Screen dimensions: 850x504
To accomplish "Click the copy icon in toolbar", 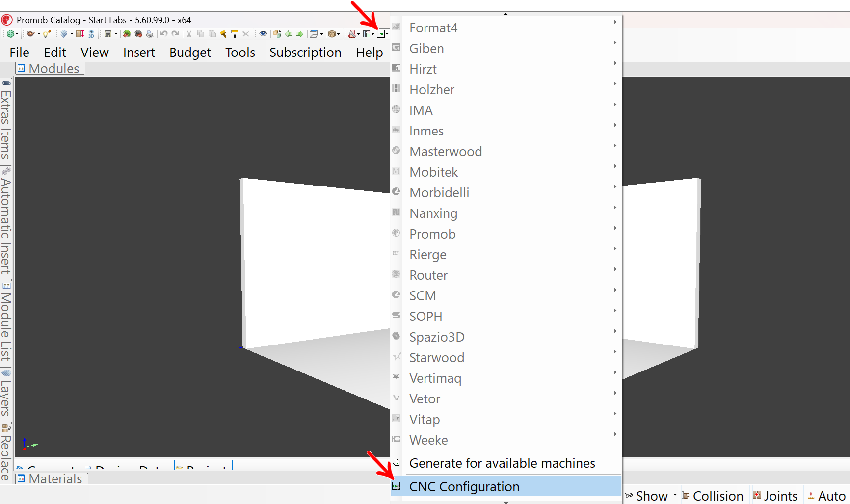I will click(201, 34).
